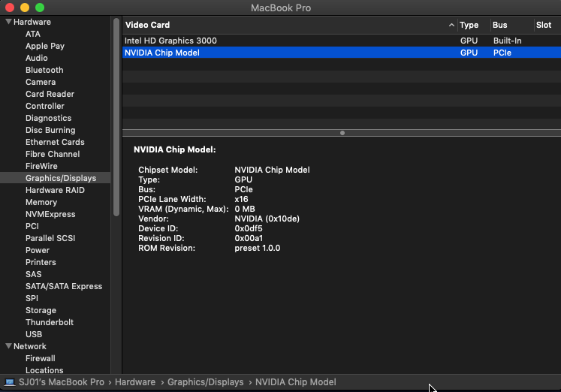
Task: Open PCI hardware entry
Action: click(32, 226)
